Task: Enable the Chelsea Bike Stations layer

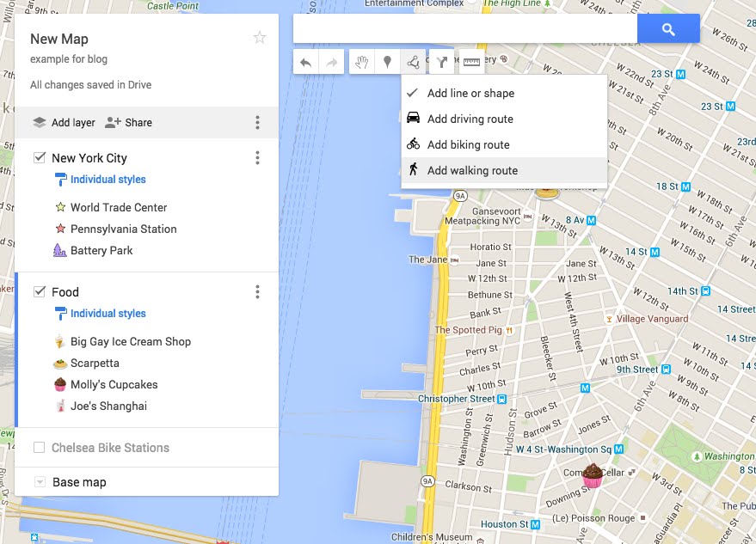Action: 39,447
